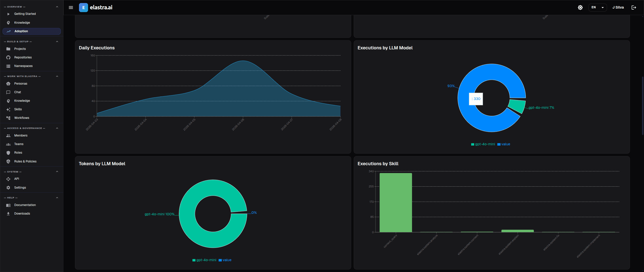Toggle the value legend in Tokens chart

coord(225,260)
